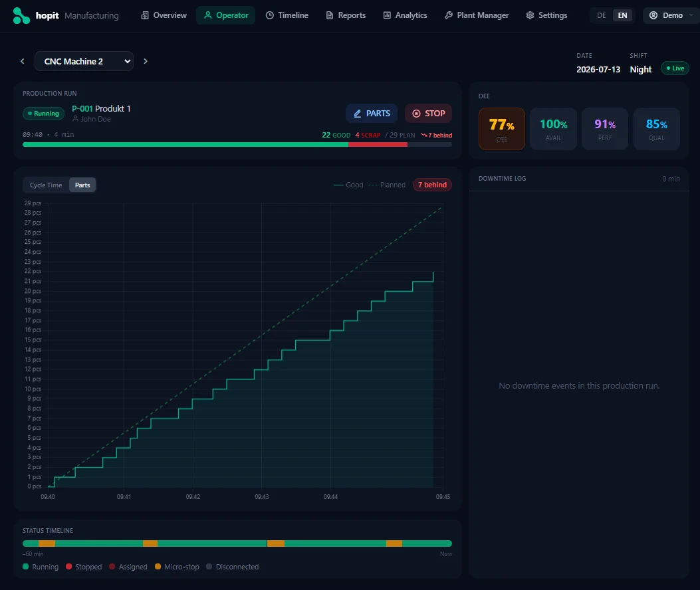
Task: Click the P-001 product code
Action: pyautogui.click(x=82, y=108)
